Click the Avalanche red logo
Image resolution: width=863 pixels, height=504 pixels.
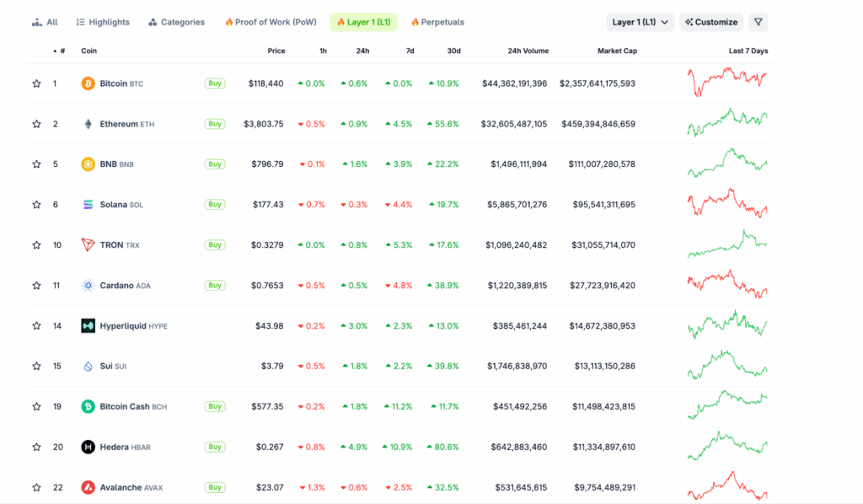point(88,487)
